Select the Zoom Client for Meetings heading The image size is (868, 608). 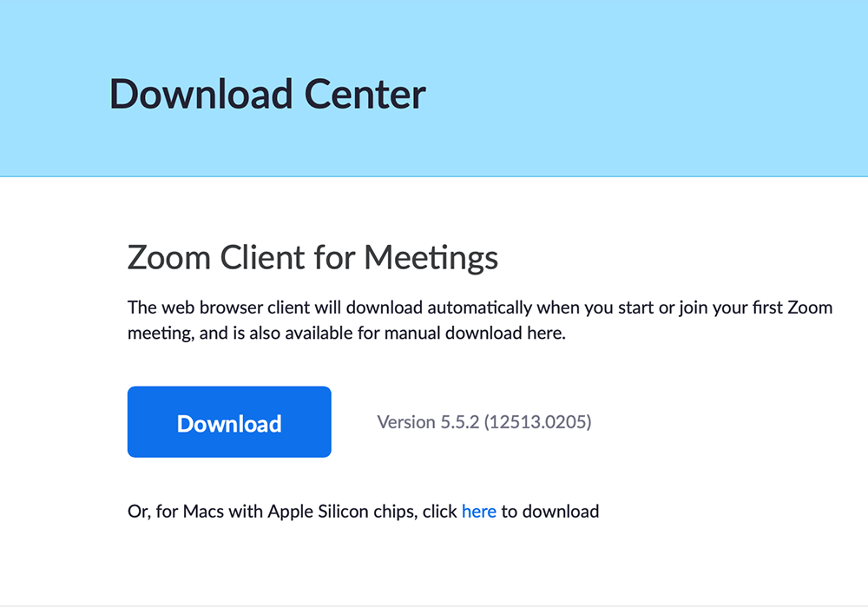coord(312,258)
